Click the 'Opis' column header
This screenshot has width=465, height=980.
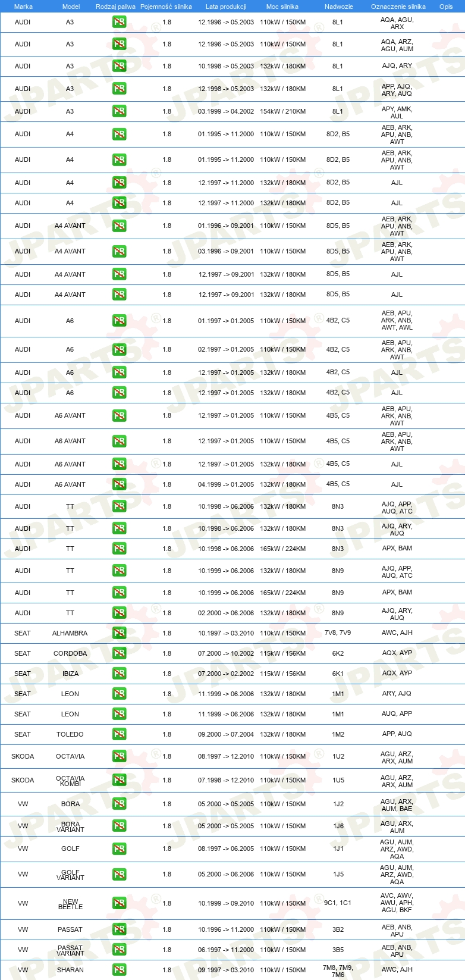[x=446, y=7]
